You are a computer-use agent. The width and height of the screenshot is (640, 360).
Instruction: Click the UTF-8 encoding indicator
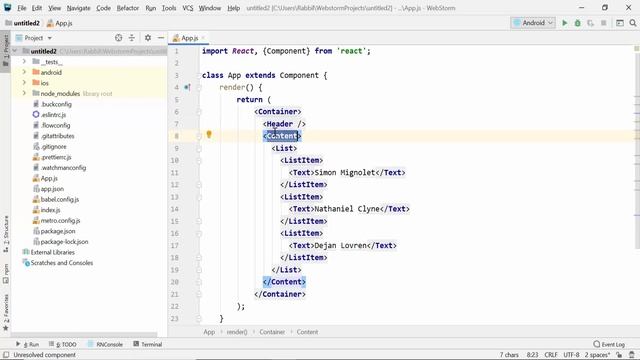point(571,355)
